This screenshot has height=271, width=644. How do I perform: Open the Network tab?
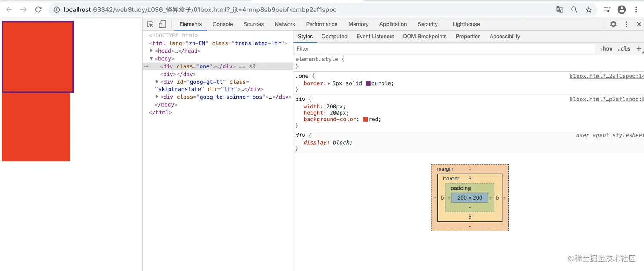(285, 24)
